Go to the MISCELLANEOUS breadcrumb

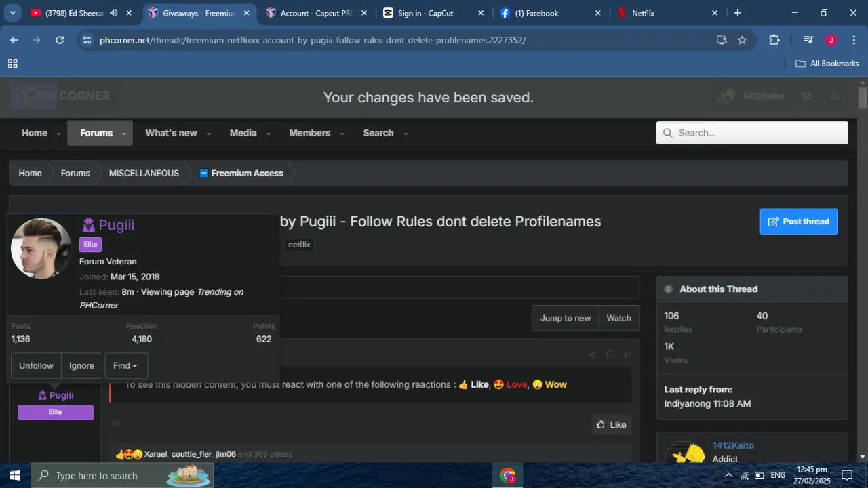[144, 173]
